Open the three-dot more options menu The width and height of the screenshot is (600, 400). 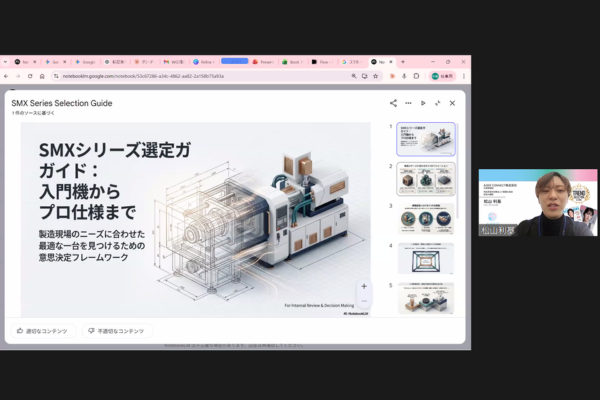coord(408,103)
